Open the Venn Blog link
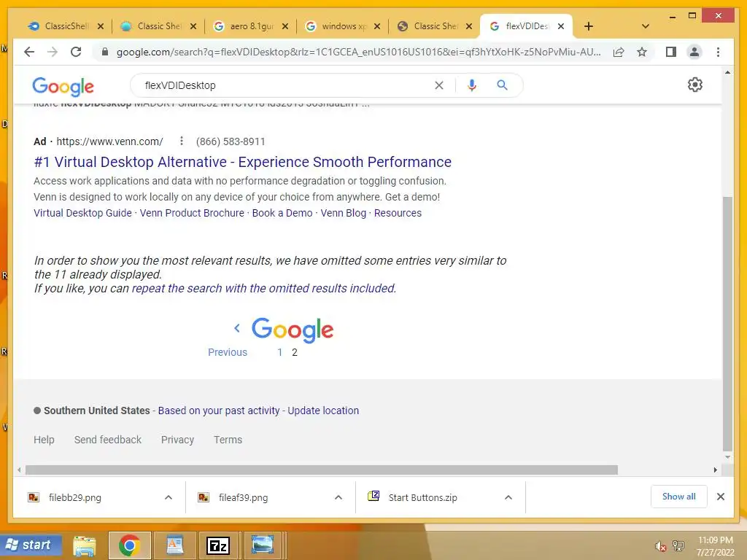The image size is (747, 560). coord(343,213)
